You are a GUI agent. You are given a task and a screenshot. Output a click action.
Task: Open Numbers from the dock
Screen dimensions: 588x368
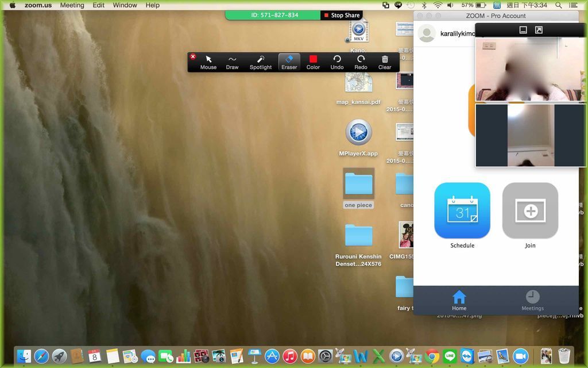(183, 356)
